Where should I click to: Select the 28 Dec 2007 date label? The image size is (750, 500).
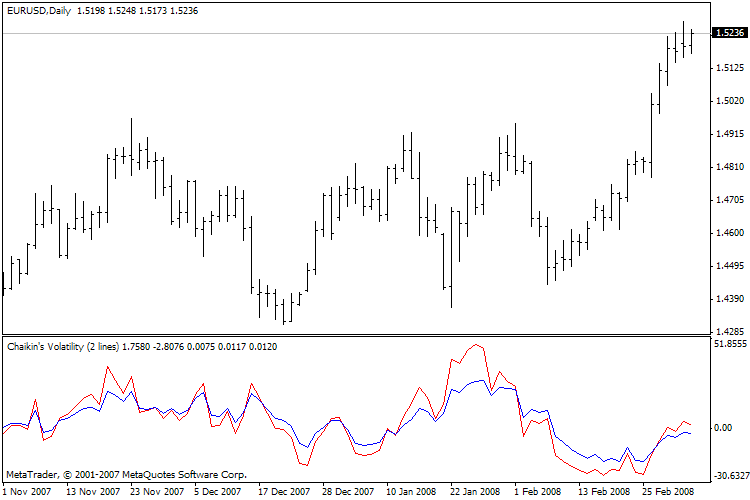point(348,491)
